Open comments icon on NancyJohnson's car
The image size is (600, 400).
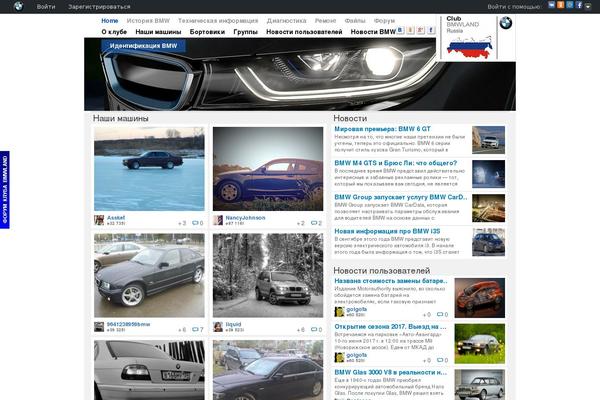pyautogui.click(x=314, y=223)
